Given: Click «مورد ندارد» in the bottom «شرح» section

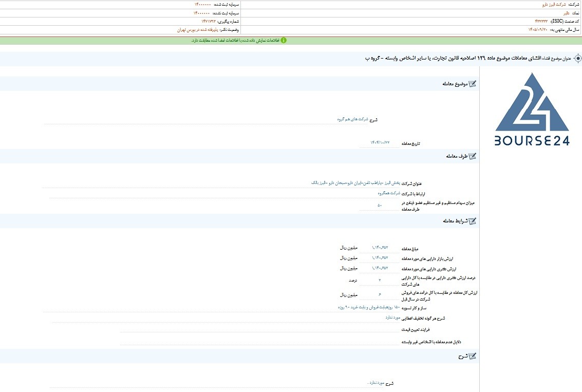Looking at the screenshot, I should coord(377,383).
